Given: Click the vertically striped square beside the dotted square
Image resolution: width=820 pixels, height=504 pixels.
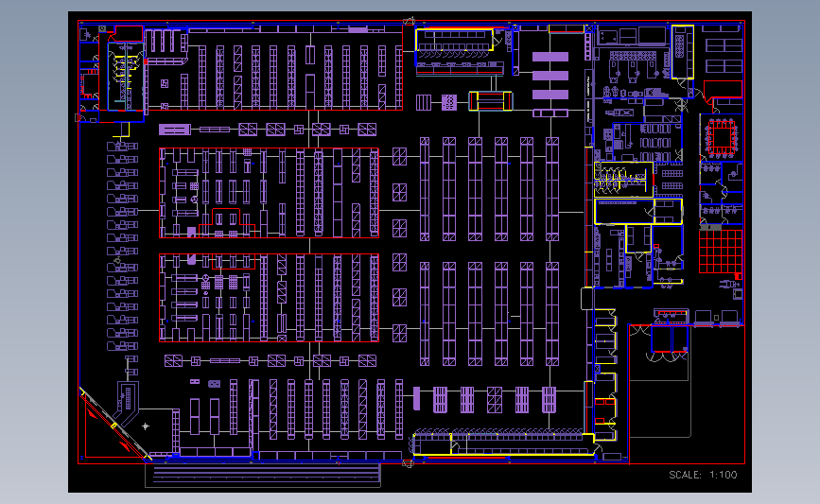Looking at the screenshot, I should click(424, 102).
